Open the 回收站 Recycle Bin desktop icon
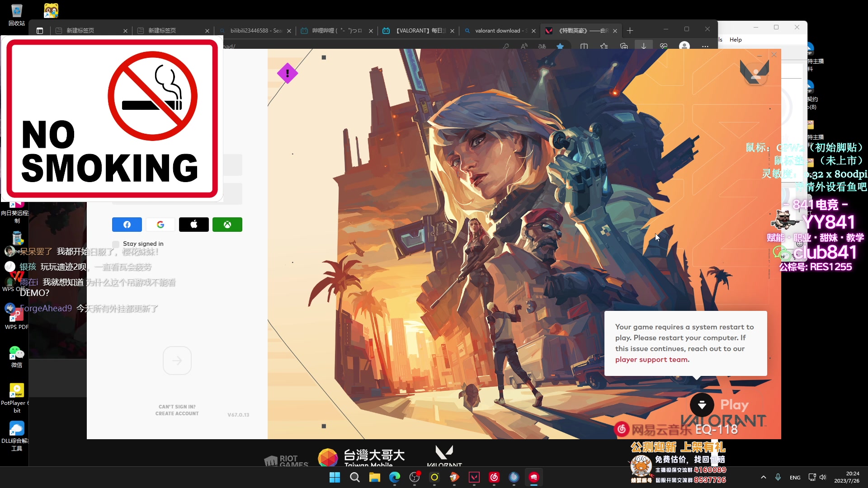Image resolution: width=868 pixels, height=488 pixels. pyautogui.click(x=17, y=15)
